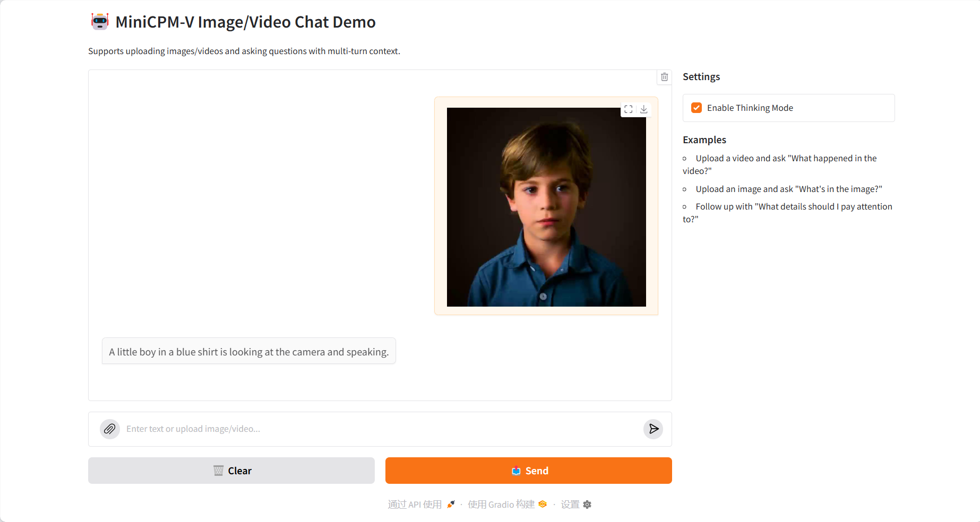Click the boy photo in the chat

tap(546, 207)
